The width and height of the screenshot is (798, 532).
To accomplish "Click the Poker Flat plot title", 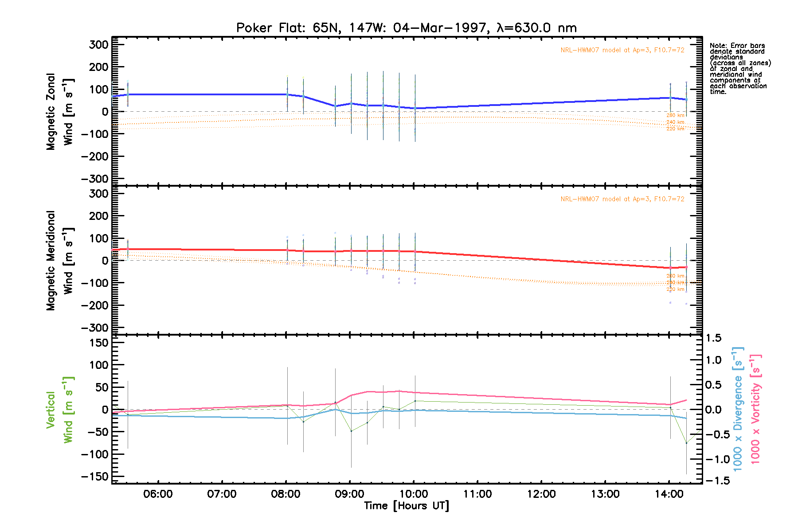I will [406, 28].
